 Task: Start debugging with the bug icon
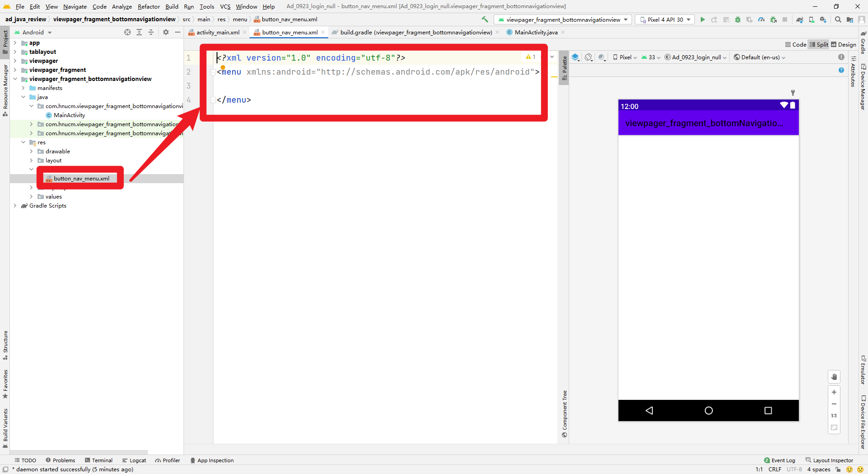(x=738, y=19)
